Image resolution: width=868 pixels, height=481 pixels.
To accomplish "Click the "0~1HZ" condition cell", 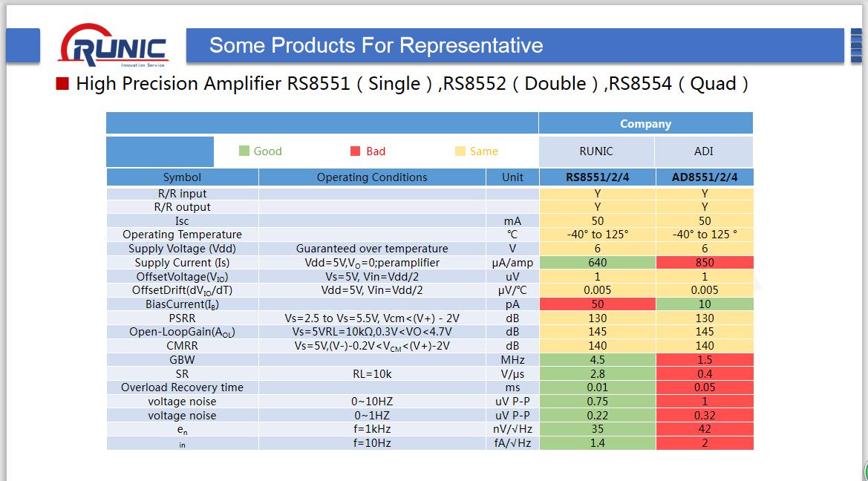I will click(x=372, y=415).
